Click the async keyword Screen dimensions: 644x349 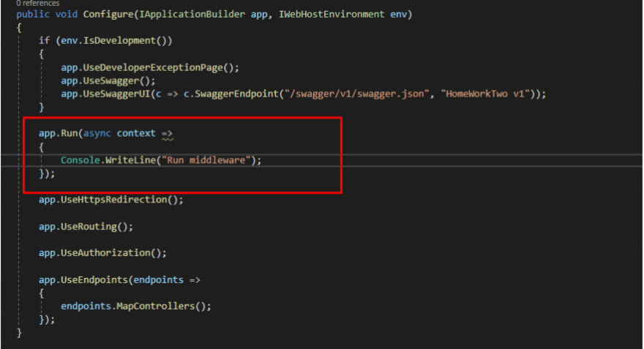pos(97,133)
